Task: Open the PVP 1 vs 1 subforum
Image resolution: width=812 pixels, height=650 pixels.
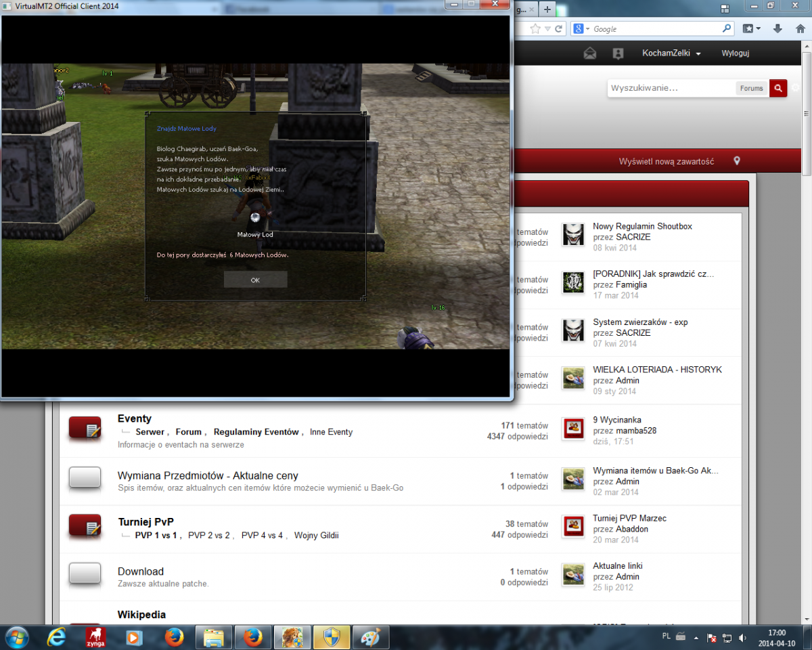Action: point(156,535)
